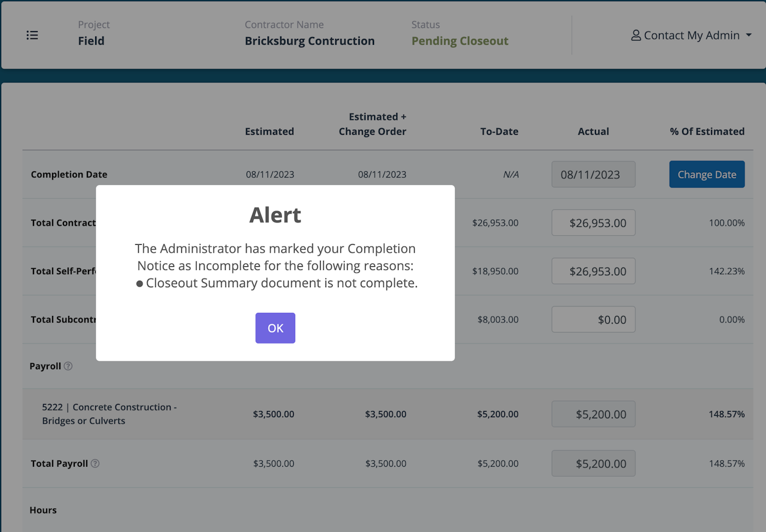
Task: Open the list menu icon
Action: [32, 35]
